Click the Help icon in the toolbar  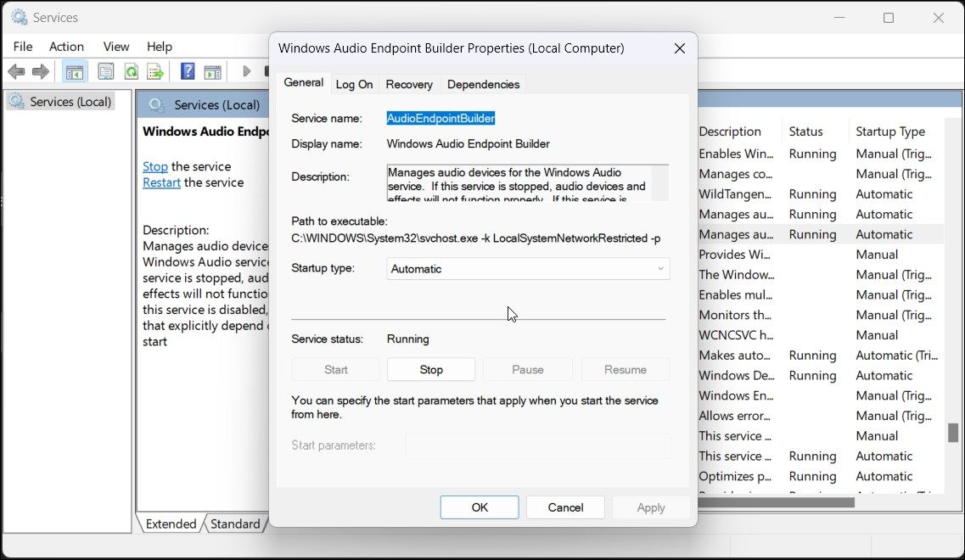tap(187, 71)
